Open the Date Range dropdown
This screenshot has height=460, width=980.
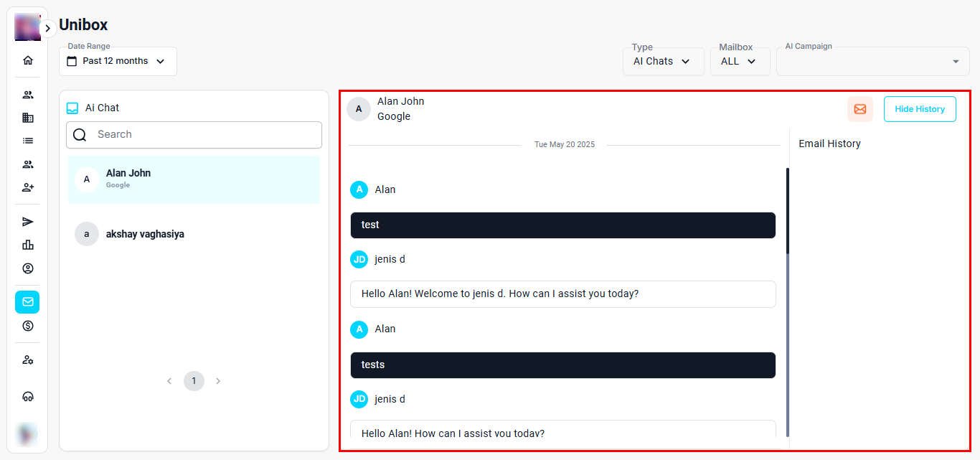(118, 62)
